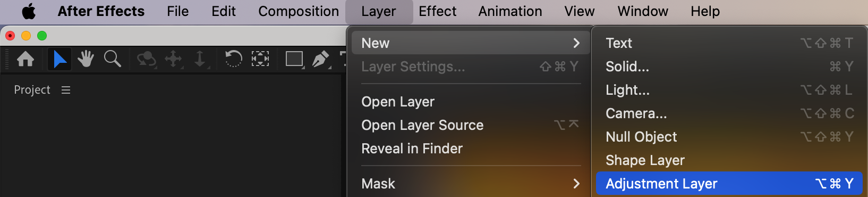Screen dimensions: 868x197
Task: Select the Pan camera tool
Action: point(174,59)
